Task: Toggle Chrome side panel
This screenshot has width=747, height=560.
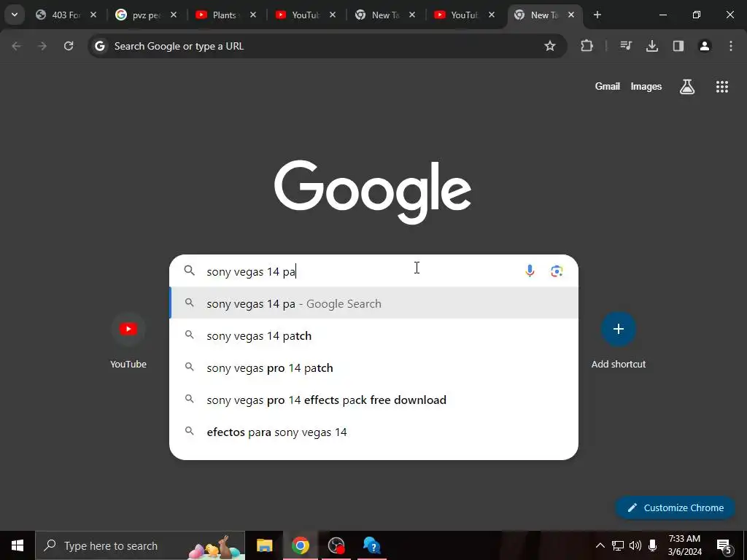Action: pyautogui.click(x=678, y=46)
